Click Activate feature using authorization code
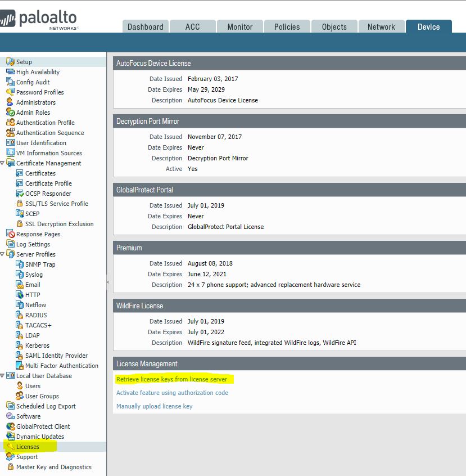This screenshot has width=466, height=476. pos(172,393)
